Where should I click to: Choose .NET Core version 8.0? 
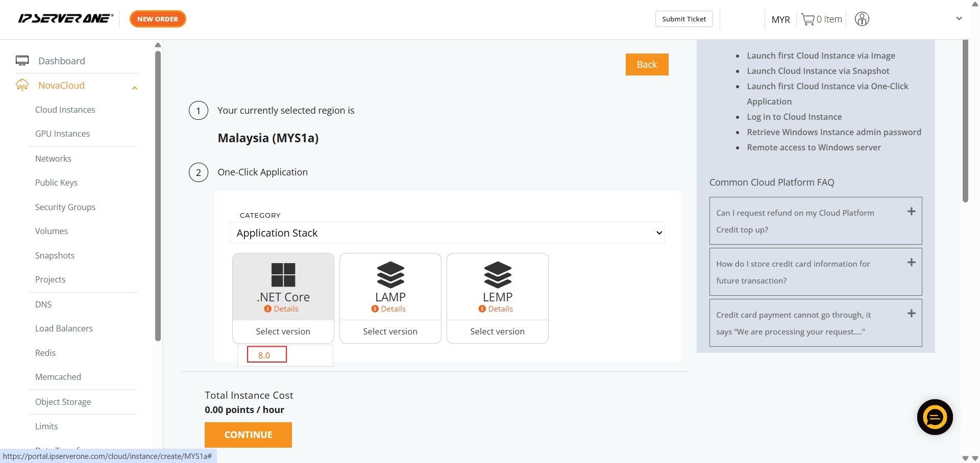pyautogui.click(x=266, y=355)
